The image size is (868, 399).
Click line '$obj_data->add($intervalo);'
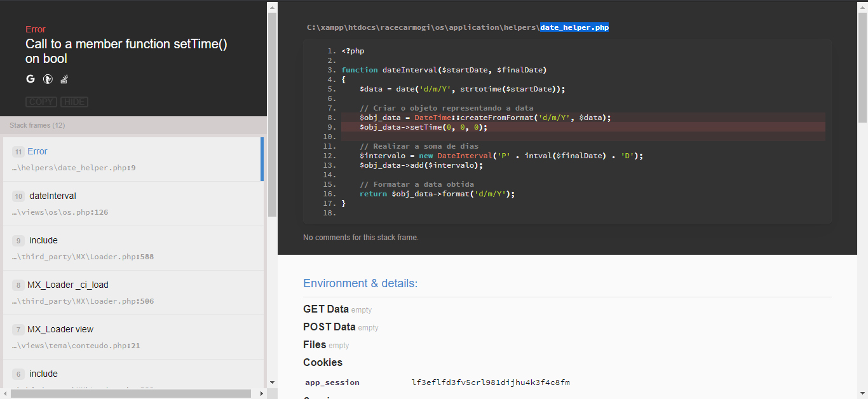421,165
